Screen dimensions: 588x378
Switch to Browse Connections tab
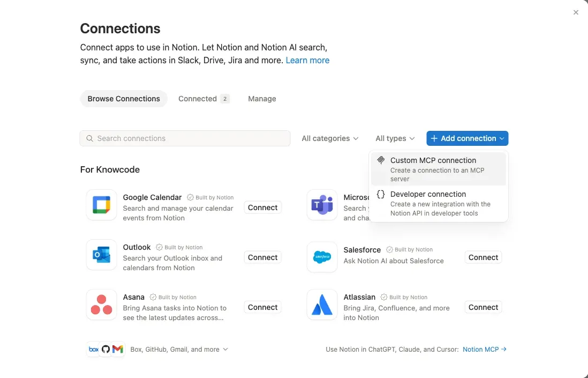point(124,99)
